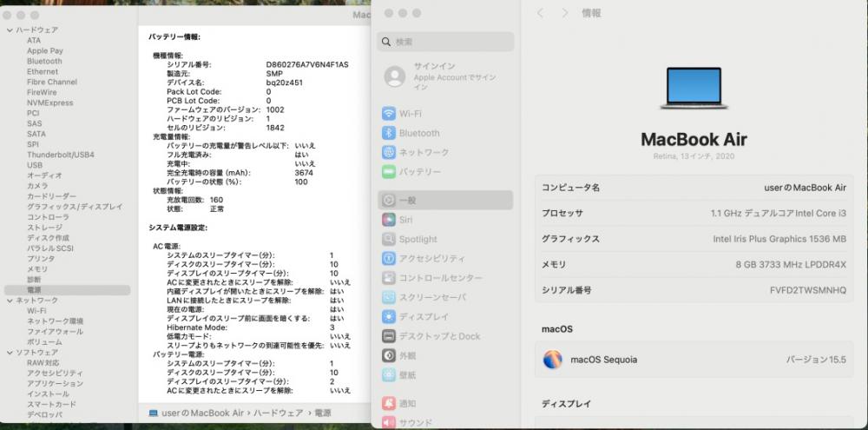868x430 pixels.
Task: Open 壁紙 wallpaper icon in Settings sidebar
Action: pos(389,375)
